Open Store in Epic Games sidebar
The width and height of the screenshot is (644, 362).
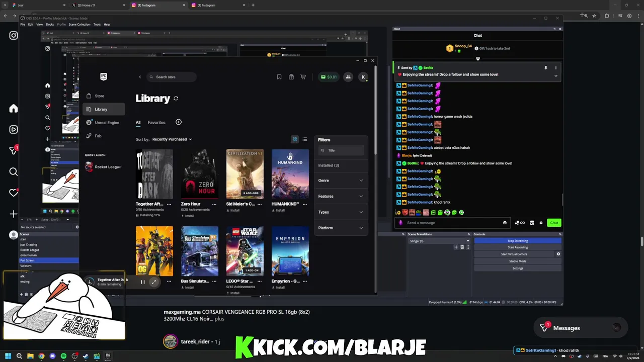pyautogui.click(x=103, y=96)
